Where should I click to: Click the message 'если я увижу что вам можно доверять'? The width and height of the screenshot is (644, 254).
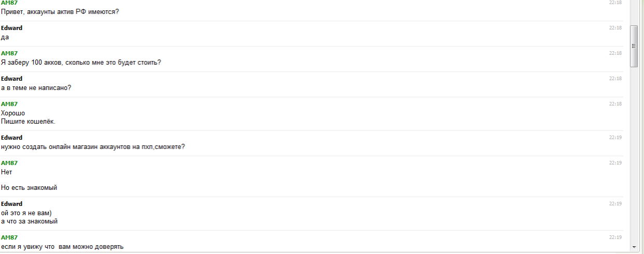coord(62,246)
